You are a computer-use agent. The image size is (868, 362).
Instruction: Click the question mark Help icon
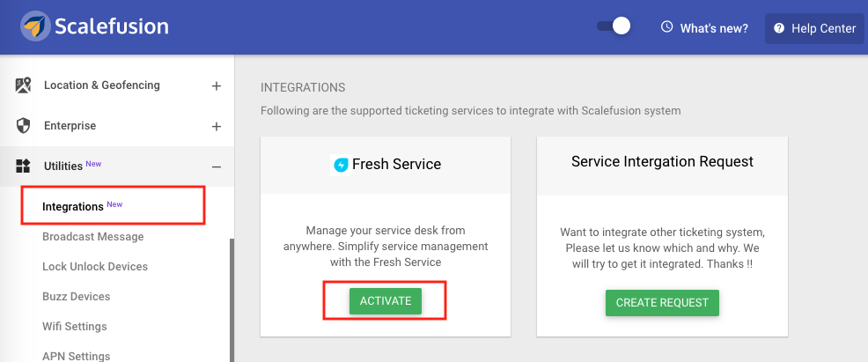coord(779,28)
